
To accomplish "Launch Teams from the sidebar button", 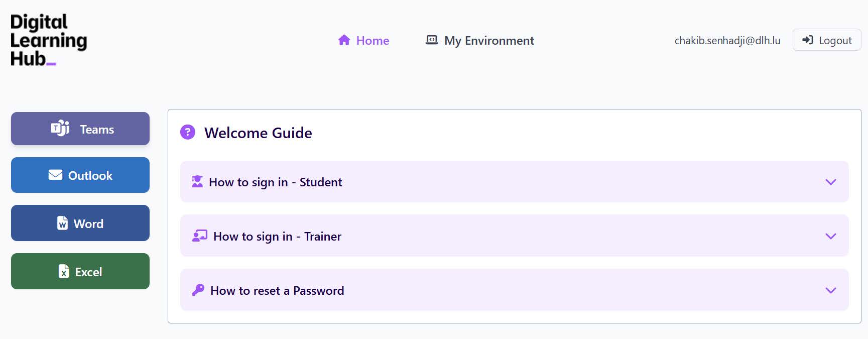I will [80, 129].
